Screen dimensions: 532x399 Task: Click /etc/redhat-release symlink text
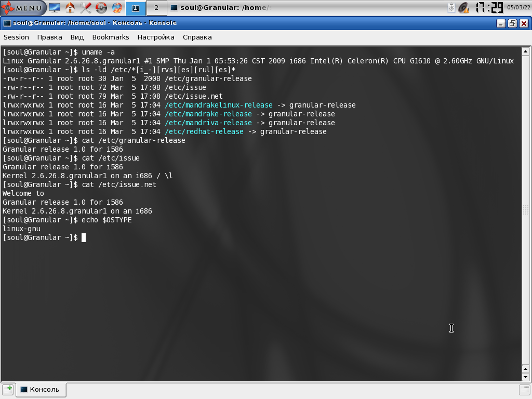[x=204, y=131]
